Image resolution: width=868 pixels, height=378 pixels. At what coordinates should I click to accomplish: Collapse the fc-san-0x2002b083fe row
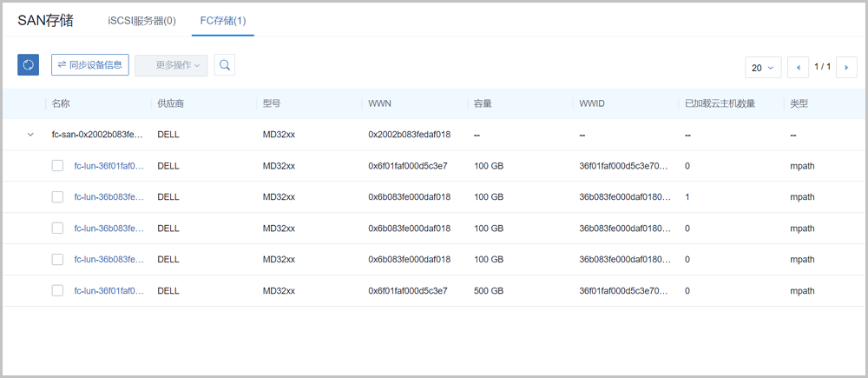click(x=30, y=135)
